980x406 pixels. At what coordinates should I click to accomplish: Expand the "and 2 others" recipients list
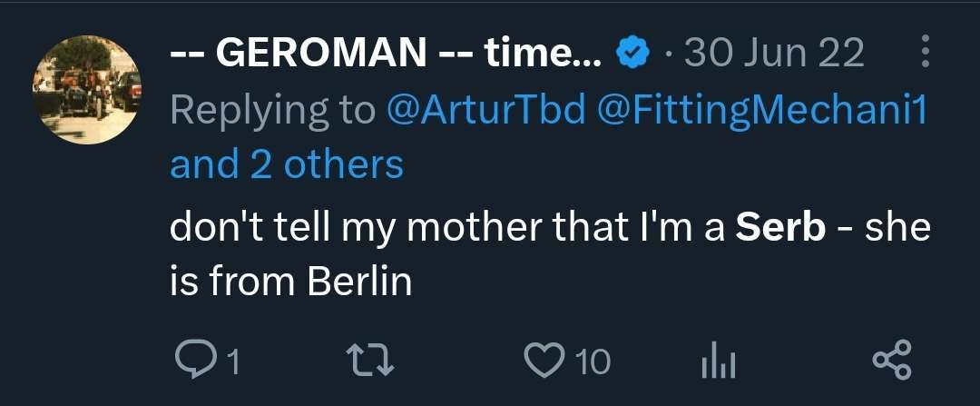287,164
